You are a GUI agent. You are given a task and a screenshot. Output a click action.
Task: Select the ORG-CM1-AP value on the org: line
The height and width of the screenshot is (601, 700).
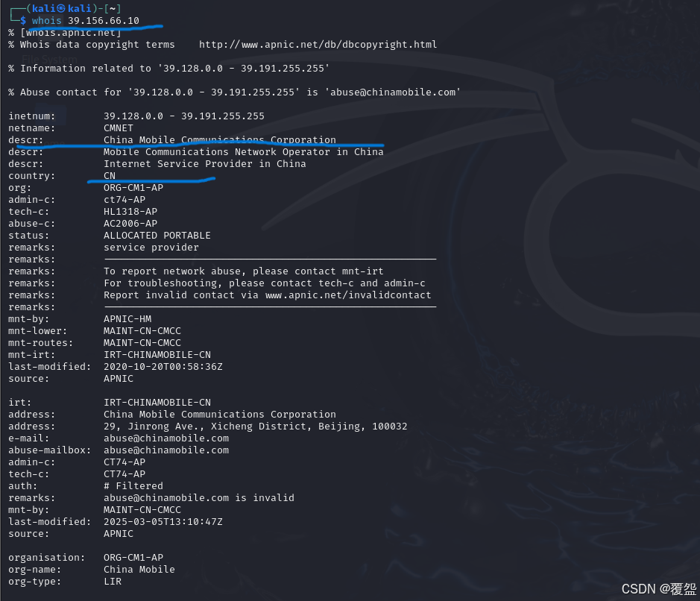(x=133, y=188)
